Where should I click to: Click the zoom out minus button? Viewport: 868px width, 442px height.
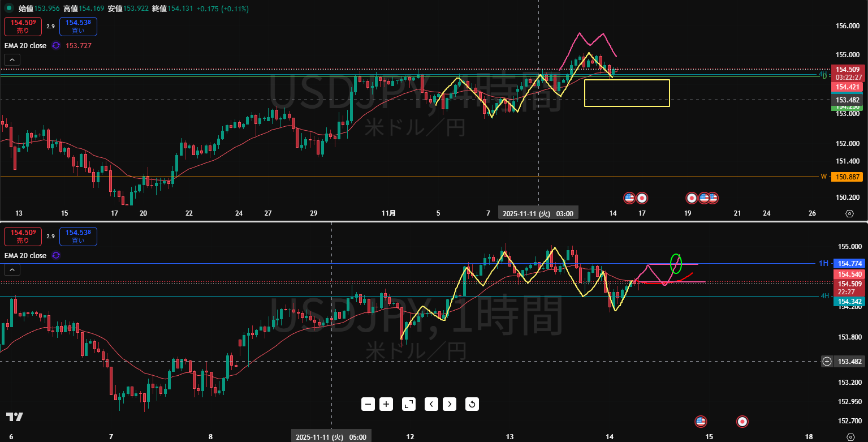pos(369,404)
